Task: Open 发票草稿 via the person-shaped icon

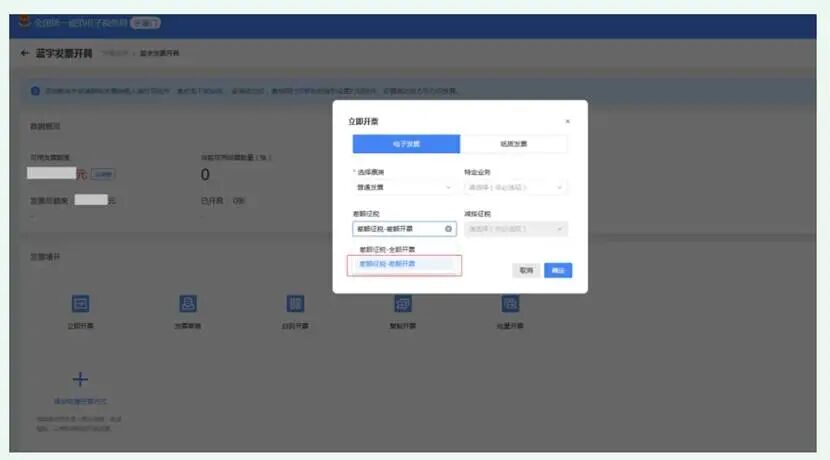Action: pos(188,303)
